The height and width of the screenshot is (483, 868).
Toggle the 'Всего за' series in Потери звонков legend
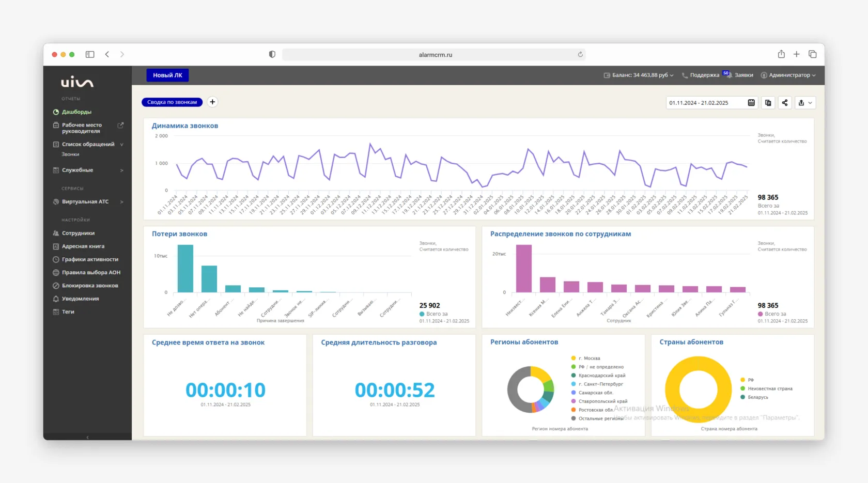(x=434, y=314)
